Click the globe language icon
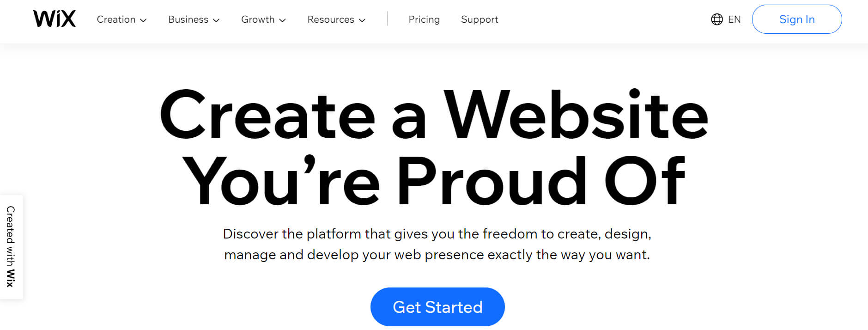 717,19
